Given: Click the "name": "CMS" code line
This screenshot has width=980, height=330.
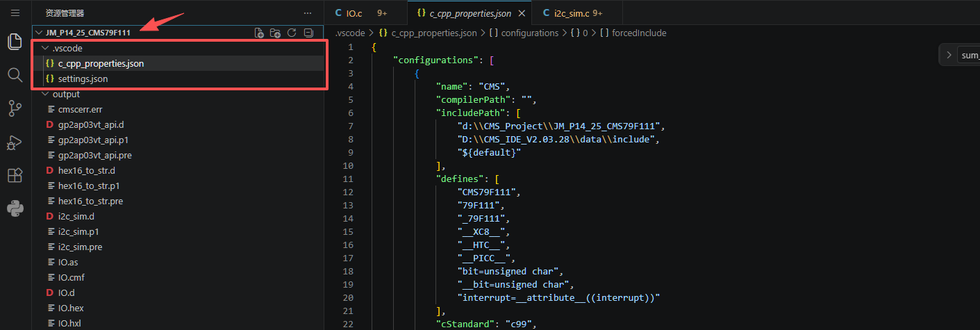Looking at the screenshot, I should point(474,86).
